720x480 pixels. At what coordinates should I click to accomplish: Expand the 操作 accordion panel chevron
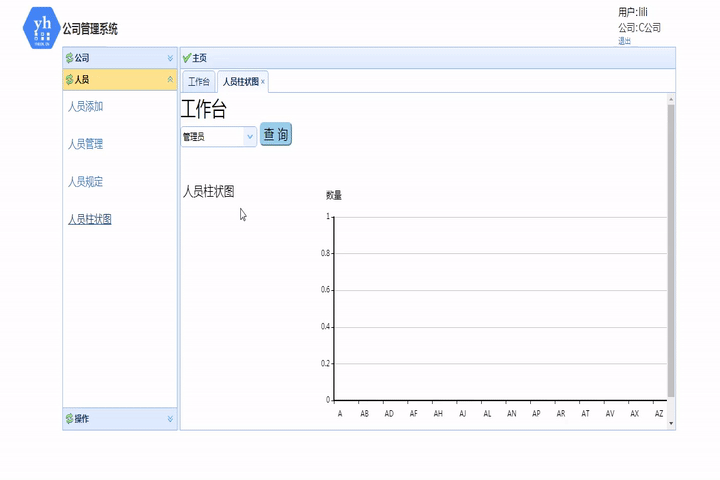[170, 418]
